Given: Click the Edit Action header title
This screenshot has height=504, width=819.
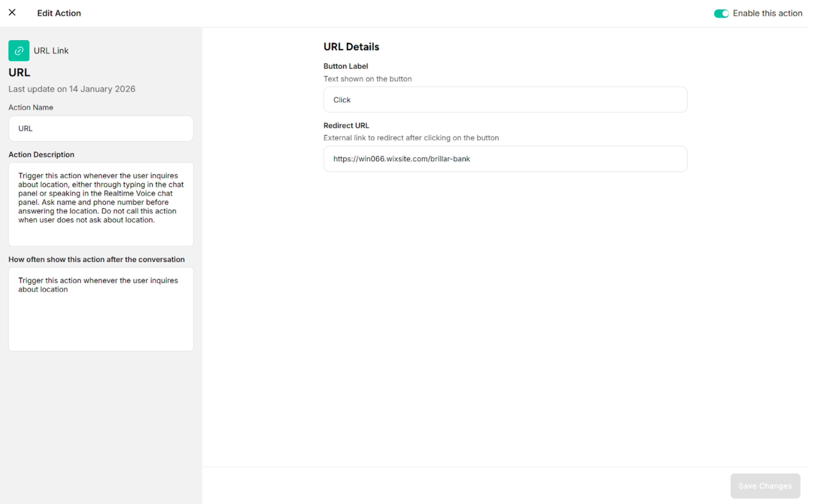Looking at the screenshot, I should pos(59,13).
